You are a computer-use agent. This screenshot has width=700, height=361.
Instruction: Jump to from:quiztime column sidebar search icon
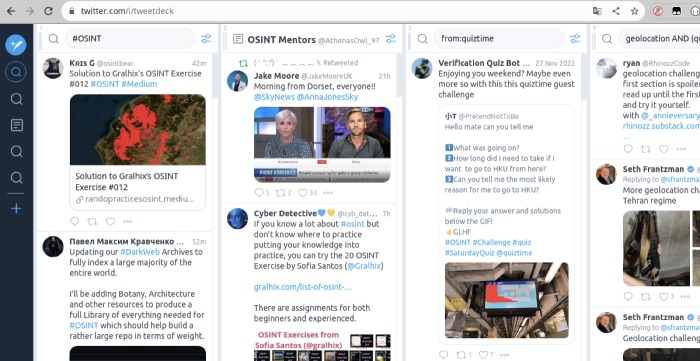tap(16, 151)
